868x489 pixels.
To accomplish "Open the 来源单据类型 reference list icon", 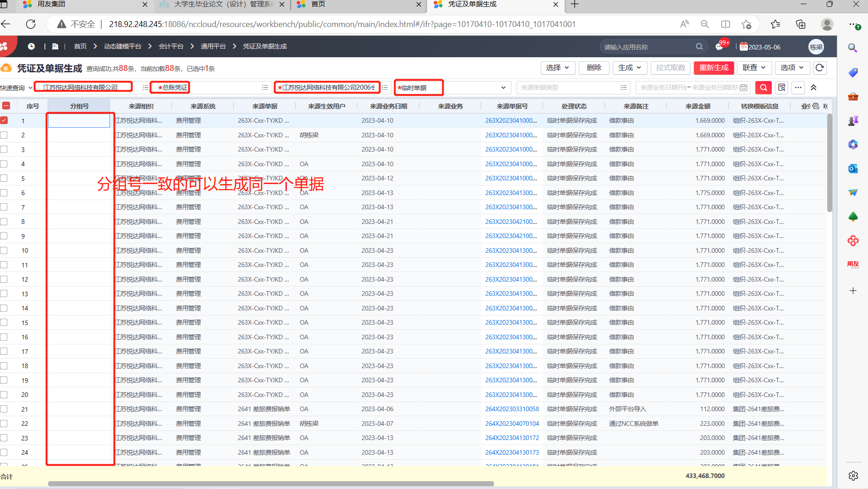I will click(x=623, y=87).
